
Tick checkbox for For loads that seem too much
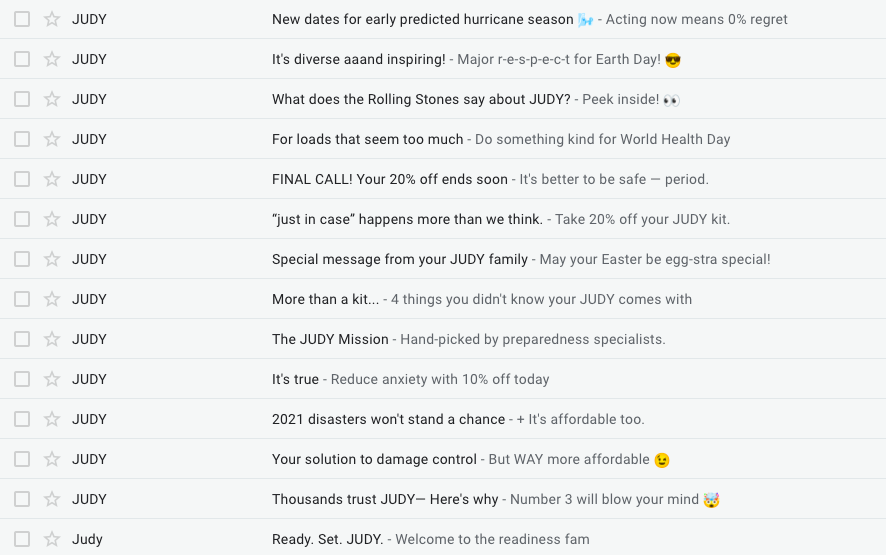(x=22, y=139)
